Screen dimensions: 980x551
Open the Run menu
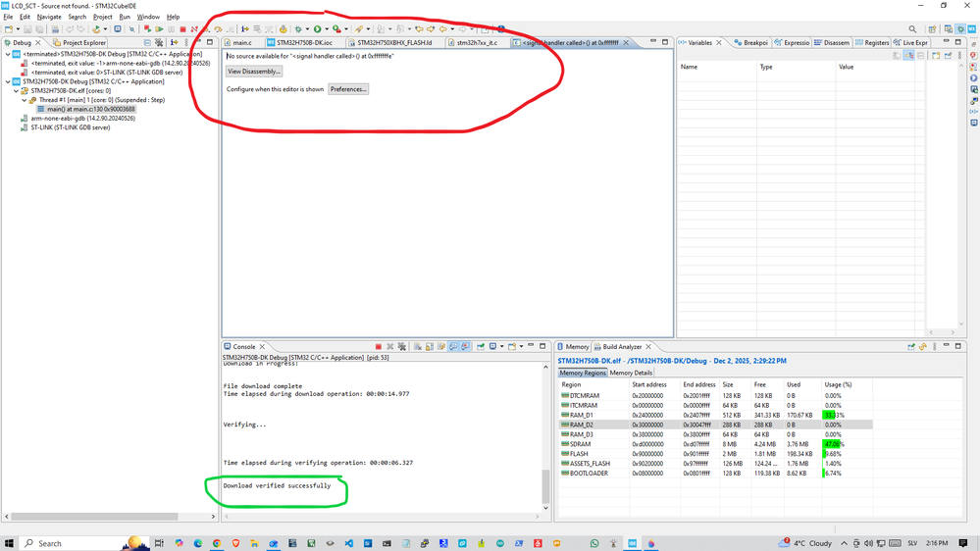(x=125, y=17)
